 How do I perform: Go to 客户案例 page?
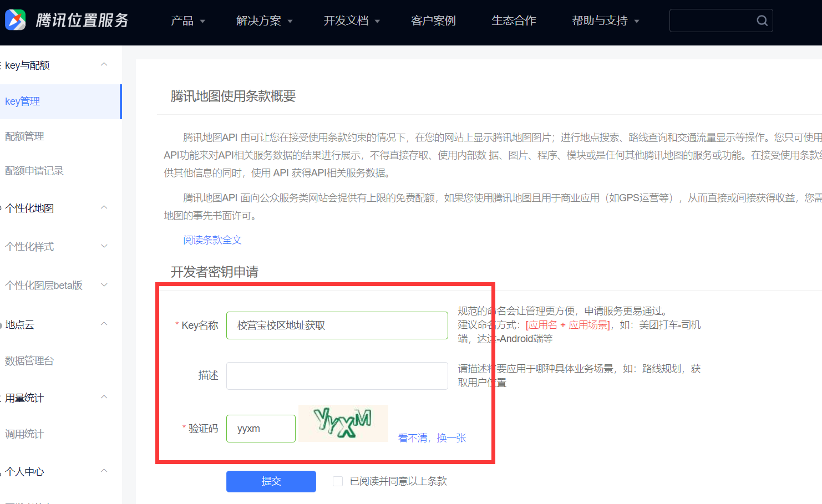433,21
